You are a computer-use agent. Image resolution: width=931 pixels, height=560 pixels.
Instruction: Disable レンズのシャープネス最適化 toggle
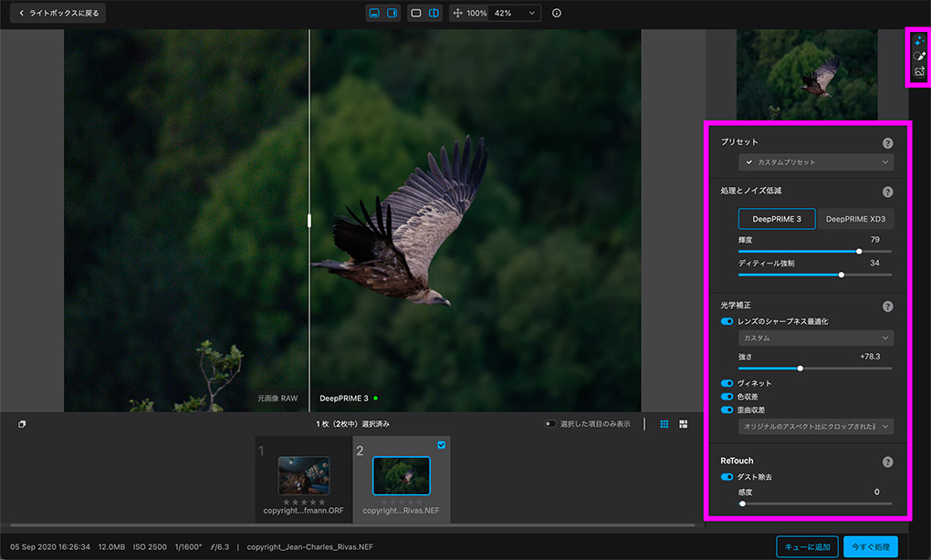(x=727, y=322)
